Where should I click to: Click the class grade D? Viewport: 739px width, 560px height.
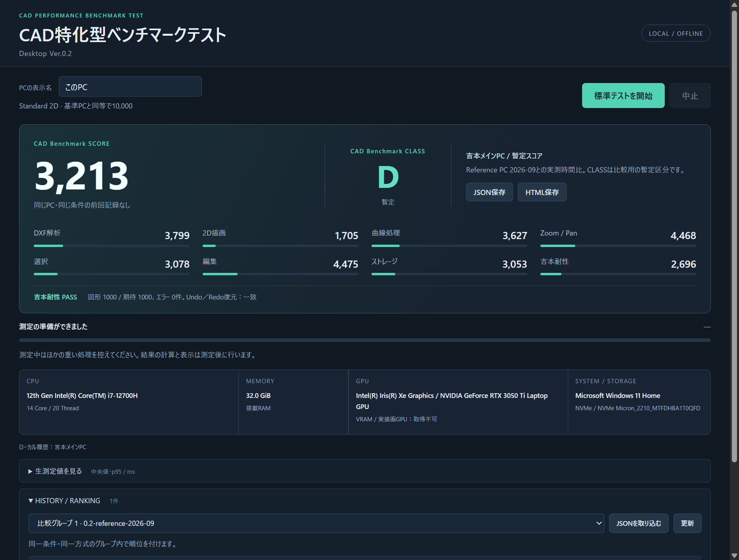pos(388,177)
